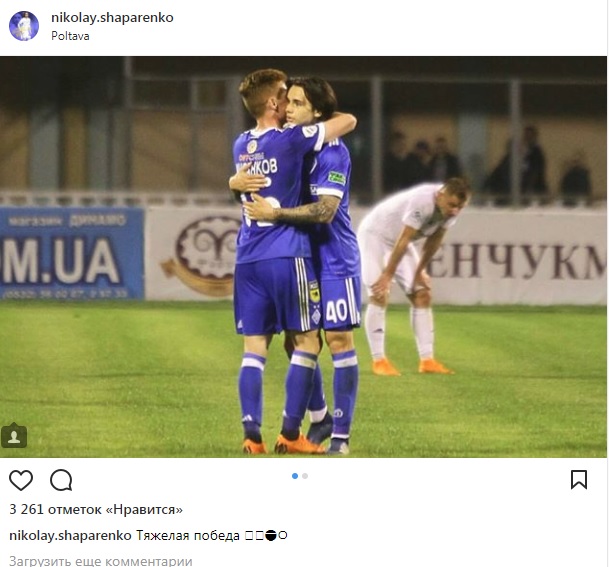
Task: Click the tattooed forearm in the photo
Action: pos(307,210)
